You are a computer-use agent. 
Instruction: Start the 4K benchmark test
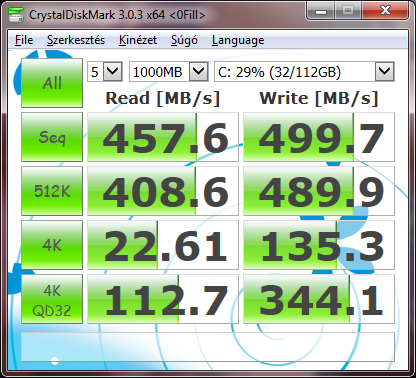pyautogui.click(x=52, y=245)
